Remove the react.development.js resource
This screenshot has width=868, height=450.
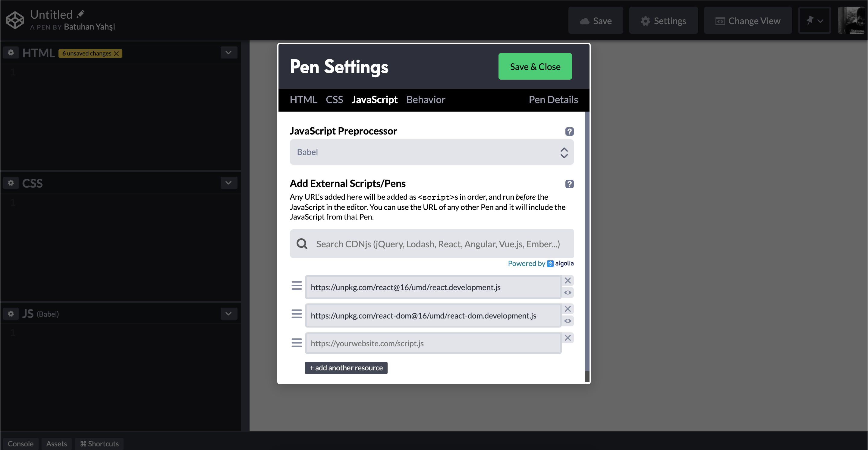click(x=568, y=281)
